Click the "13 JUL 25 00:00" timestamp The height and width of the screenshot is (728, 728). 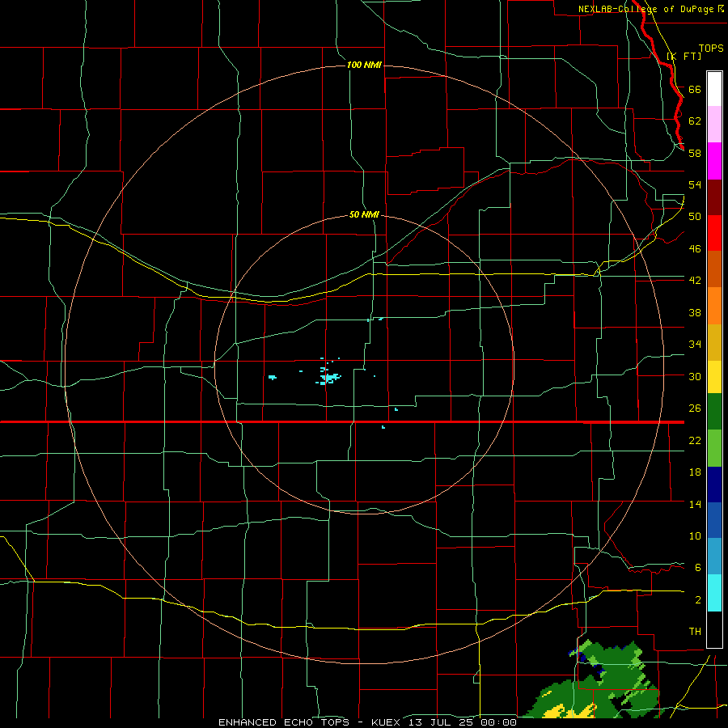(463, 722)
